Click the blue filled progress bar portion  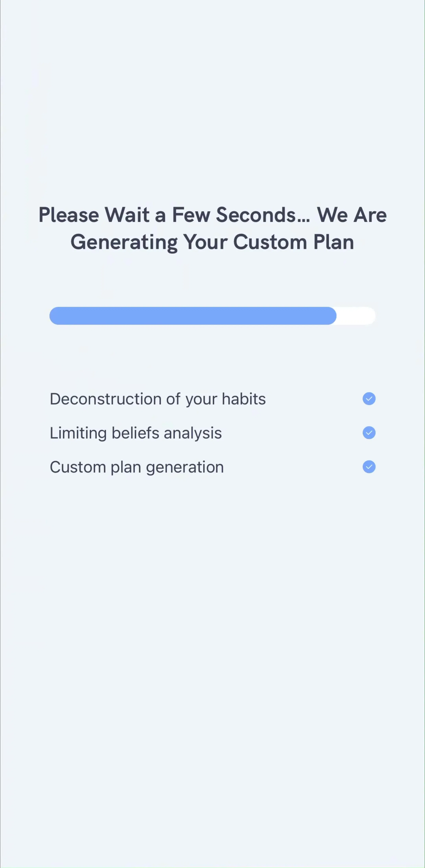click(193, 316)
